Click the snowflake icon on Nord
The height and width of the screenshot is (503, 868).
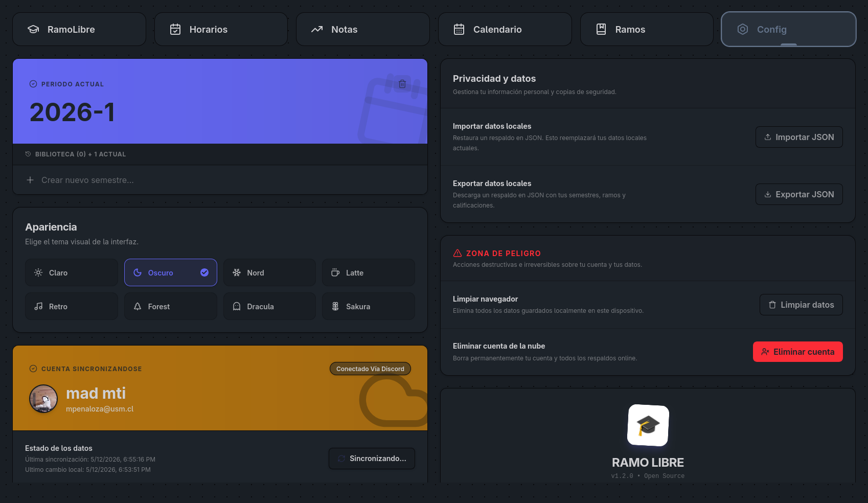[x=237, y=272]
